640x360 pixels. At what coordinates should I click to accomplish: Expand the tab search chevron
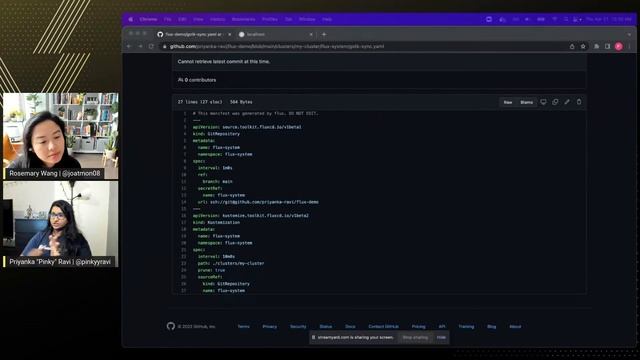(x=629, y=34)
